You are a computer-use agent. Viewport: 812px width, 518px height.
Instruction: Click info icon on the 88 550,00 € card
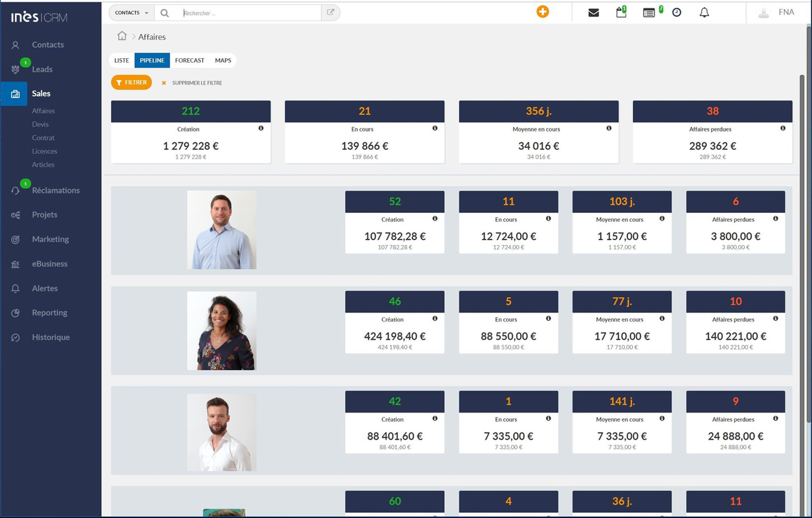click(548, 318)
